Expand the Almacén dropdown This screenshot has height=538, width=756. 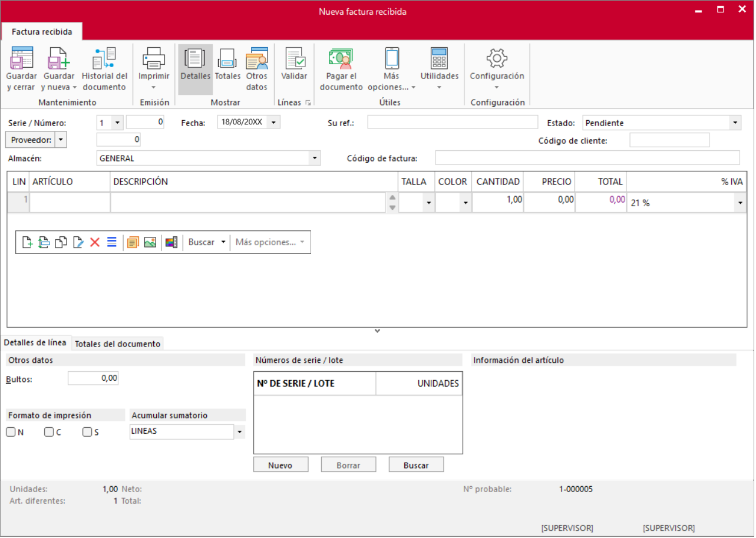click(315, 158)
